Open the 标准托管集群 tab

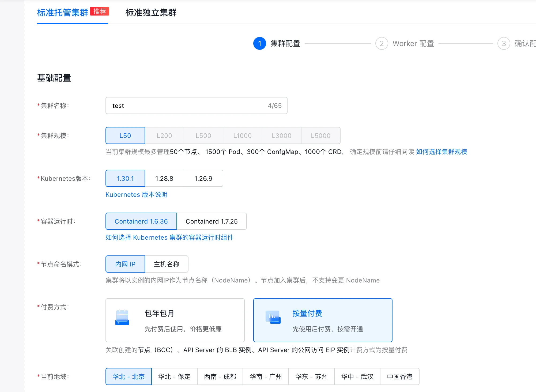[x=63, y=13]
